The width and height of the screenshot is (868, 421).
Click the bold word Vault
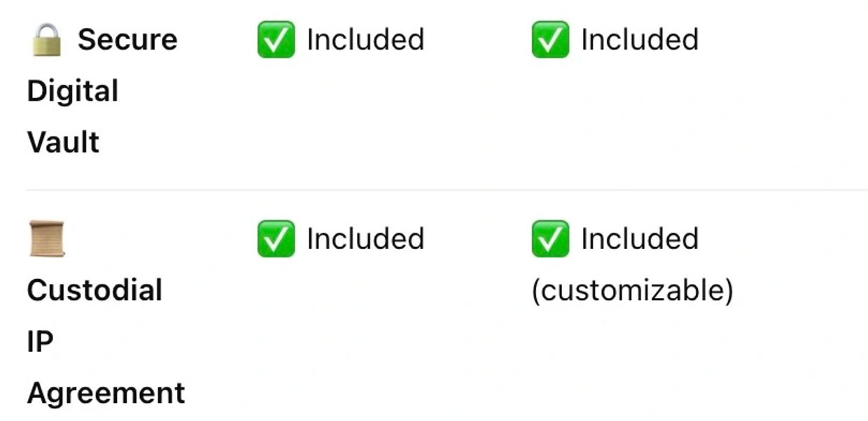click(64, 143)
